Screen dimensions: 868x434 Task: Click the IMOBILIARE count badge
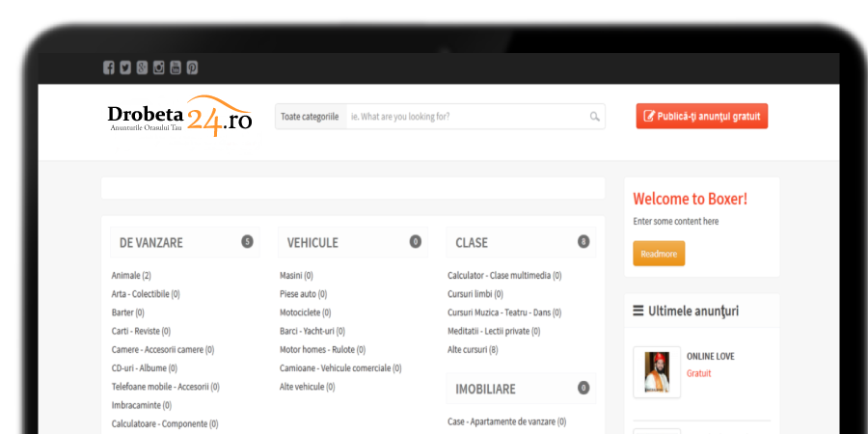[583, 388]
